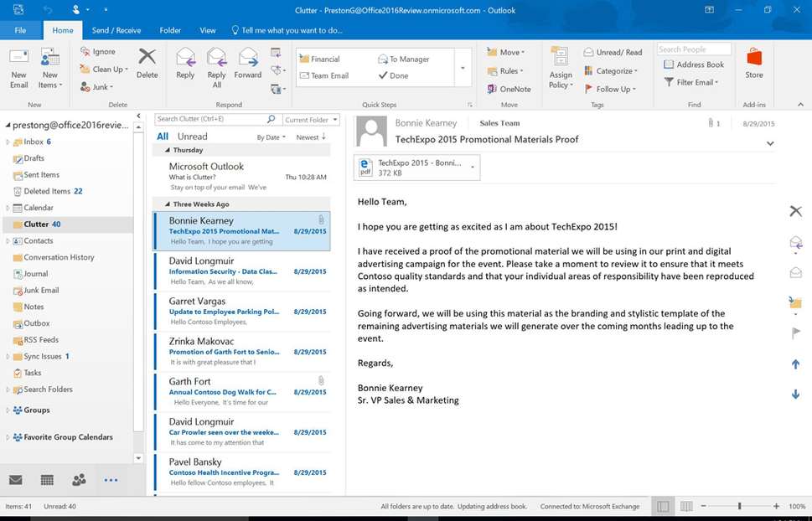Expand the message header chevron
The image size is (812, 521).
click(x=770, y=143)
